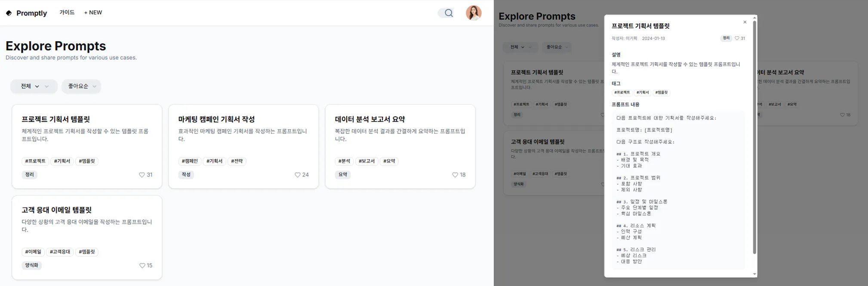Click #요약 tag on the left page card
The width and height of the screenshot is (868, 286).
click(x=389, y=161)
